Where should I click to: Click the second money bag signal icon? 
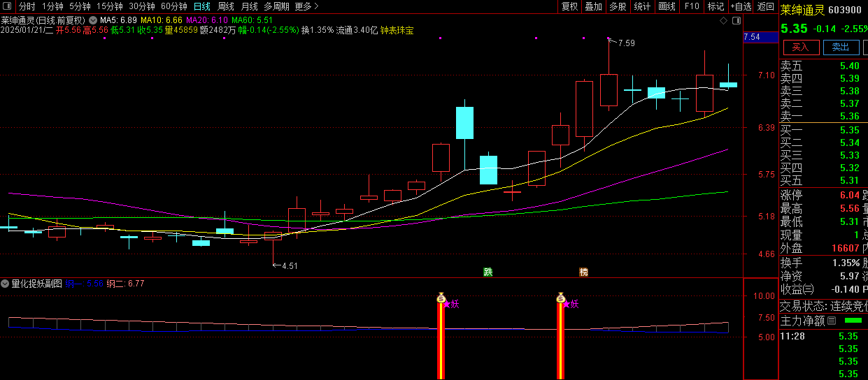click(x=560, y=298)
